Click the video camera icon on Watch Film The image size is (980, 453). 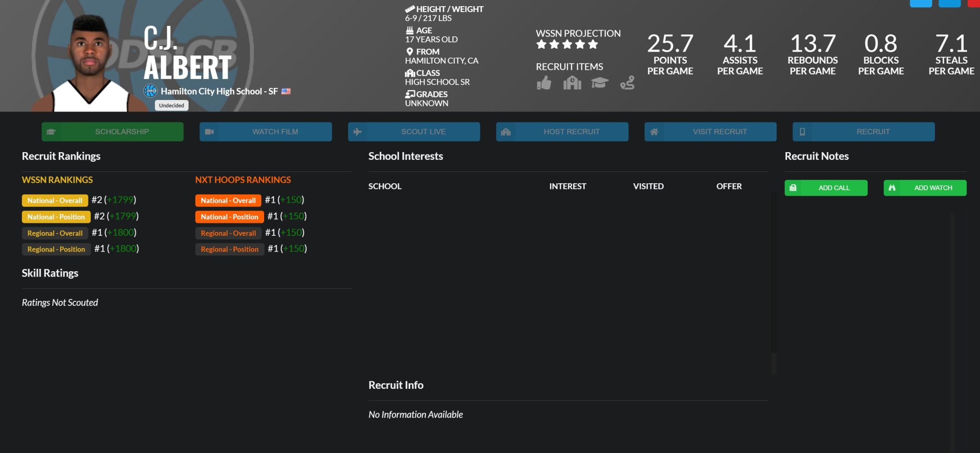pyautogui.click(x=209, y=132)
